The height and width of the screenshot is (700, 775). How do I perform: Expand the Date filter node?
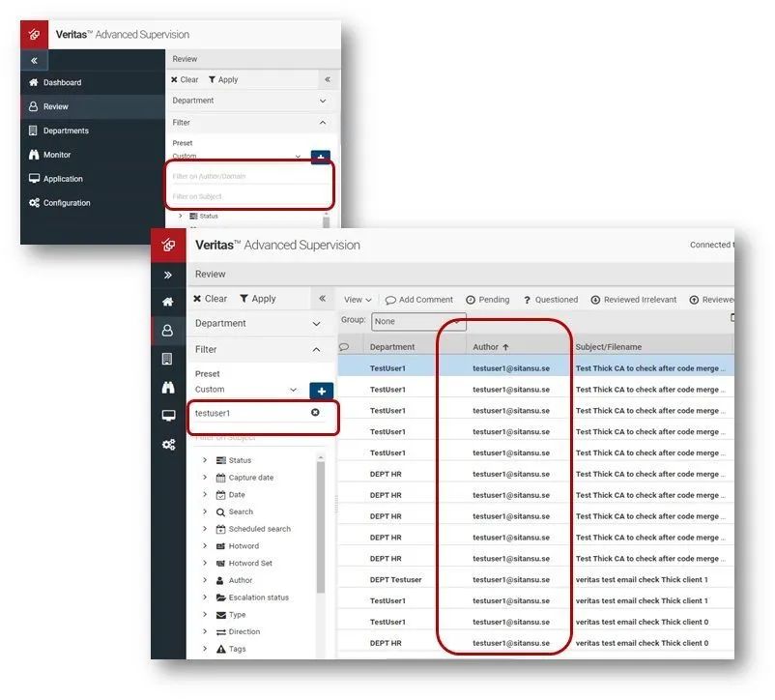coord(205,494)
